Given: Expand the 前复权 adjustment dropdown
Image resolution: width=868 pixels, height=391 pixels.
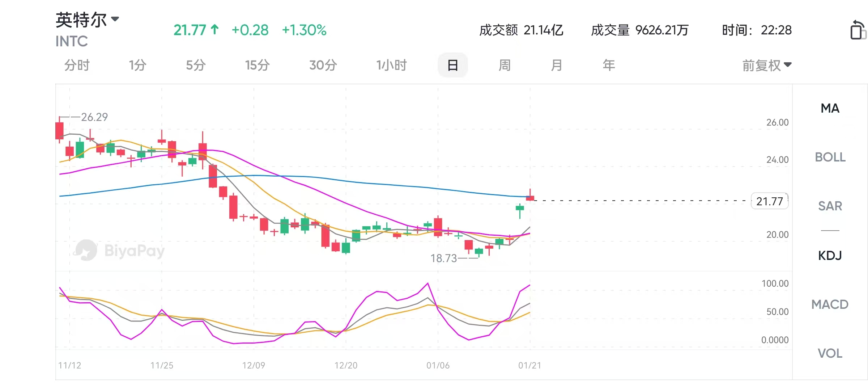Looking at the screenshot, I should pos(767,66).
